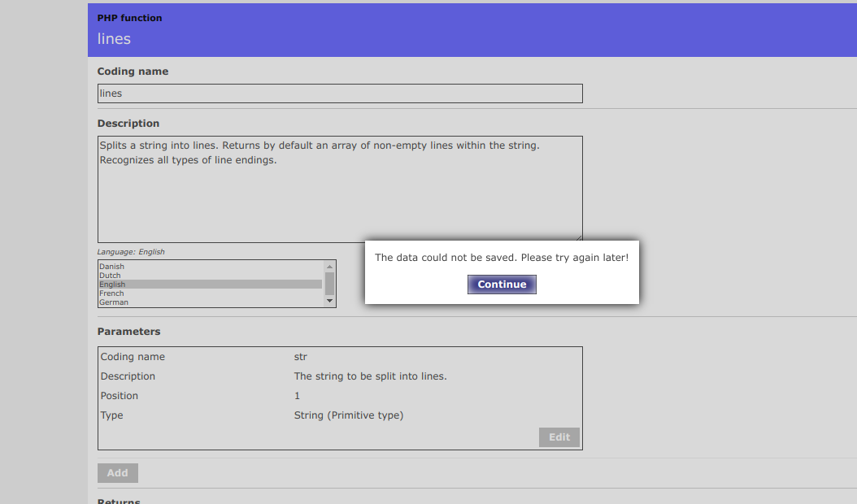The image size is (857, 504).
Task: Click the Add button below Parameters
Action: [x=118, y=473]
